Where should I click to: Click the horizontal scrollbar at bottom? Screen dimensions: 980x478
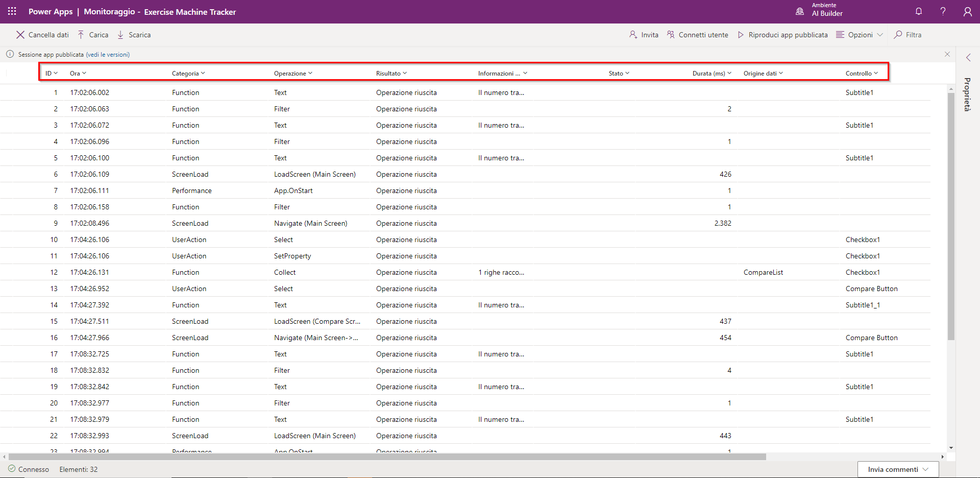click(x=387, y=457)
